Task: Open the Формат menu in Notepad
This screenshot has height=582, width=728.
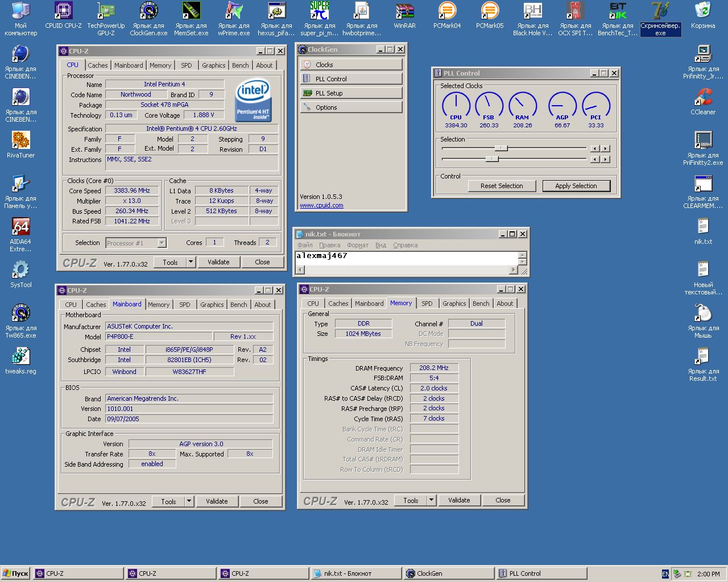Action: click(358, 245)
